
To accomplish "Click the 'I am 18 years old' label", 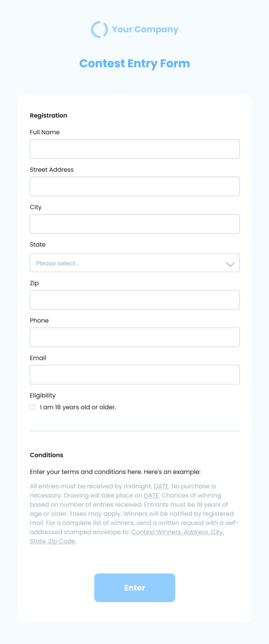I will point(78,407).
